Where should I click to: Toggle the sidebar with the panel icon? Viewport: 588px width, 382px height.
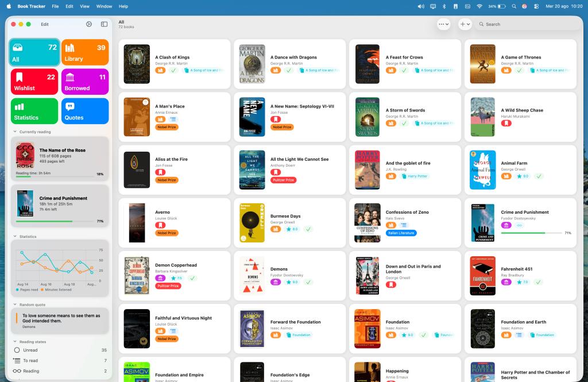[104, 24]
